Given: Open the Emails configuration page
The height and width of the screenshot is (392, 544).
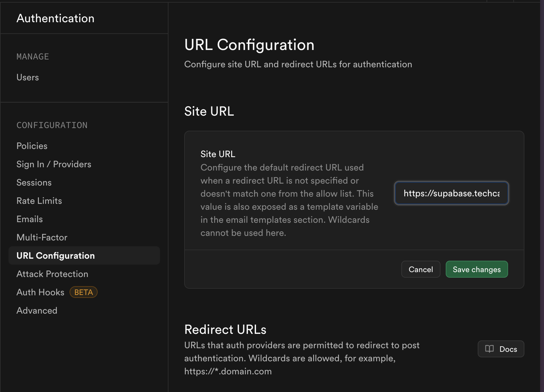Looking at the screenshot, I should (29, 219).
